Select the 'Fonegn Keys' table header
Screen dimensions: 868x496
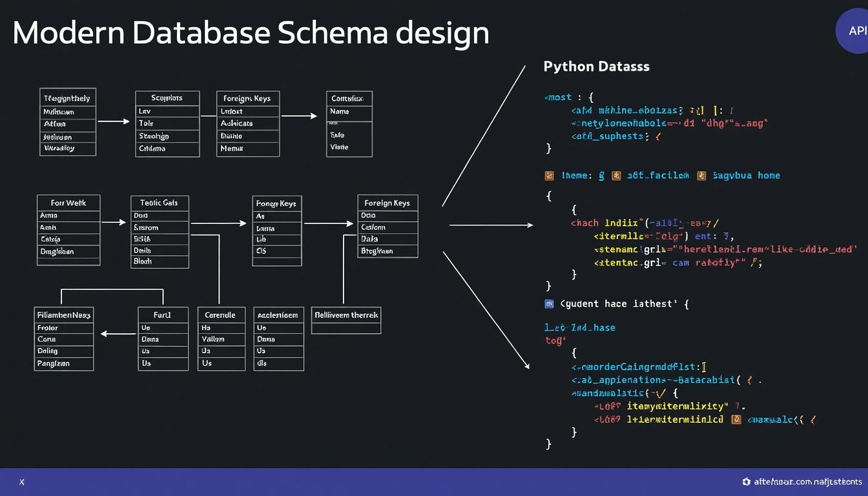[x=276, y=203]
